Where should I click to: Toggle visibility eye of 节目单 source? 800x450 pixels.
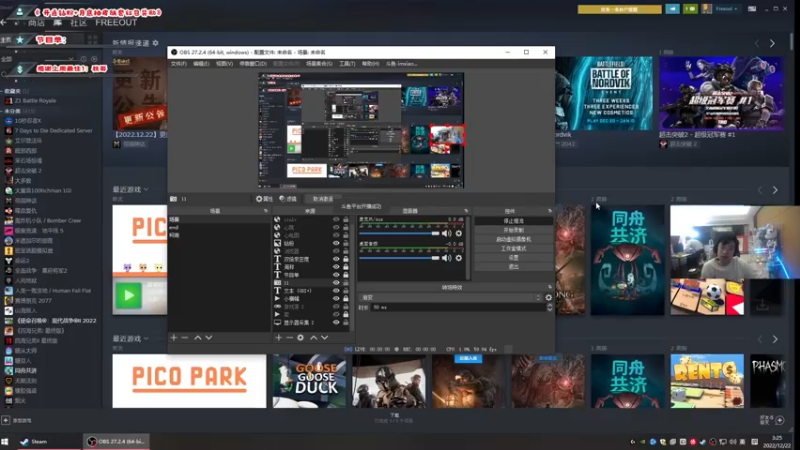pos(336,274)
